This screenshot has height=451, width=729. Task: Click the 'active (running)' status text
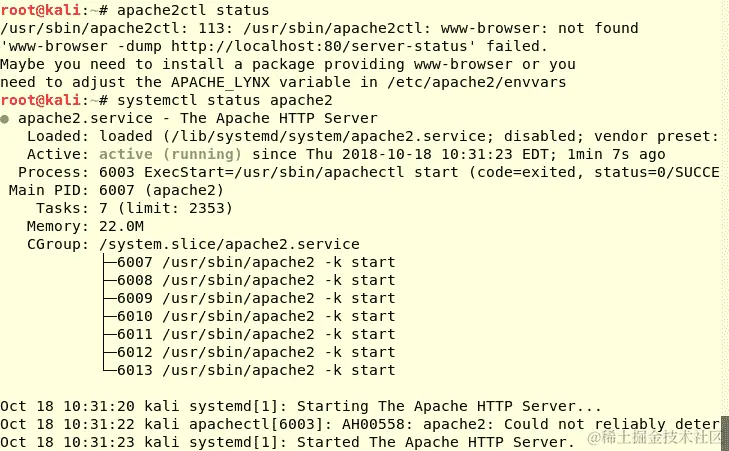(170, 154)
